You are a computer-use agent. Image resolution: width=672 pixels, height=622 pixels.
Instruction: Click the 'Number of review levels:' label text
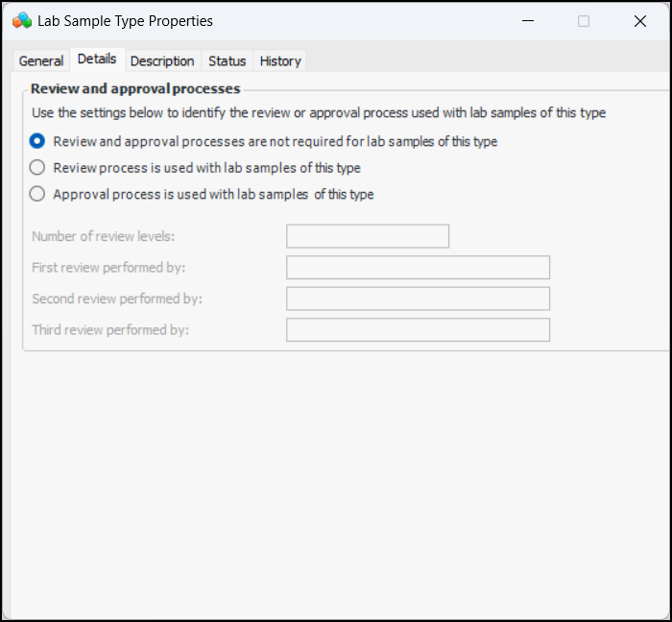(x=104, y=236)
